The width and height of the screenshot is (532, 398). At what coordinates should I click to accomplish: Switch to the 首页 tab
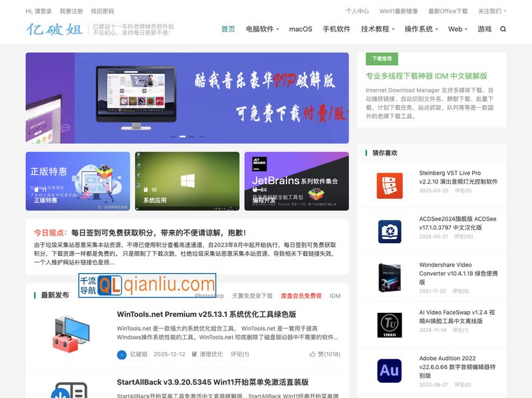pyautogui.click(x=227, y=29)
